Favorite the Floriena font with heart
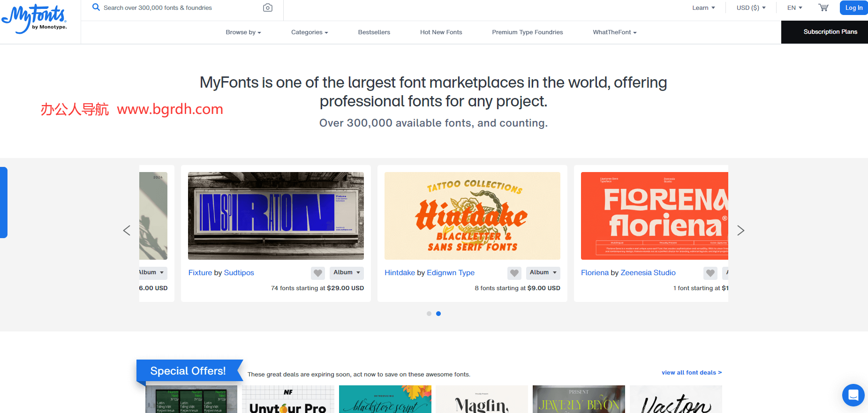The width and height of the screenshot is (868, 413). (710, 273)
